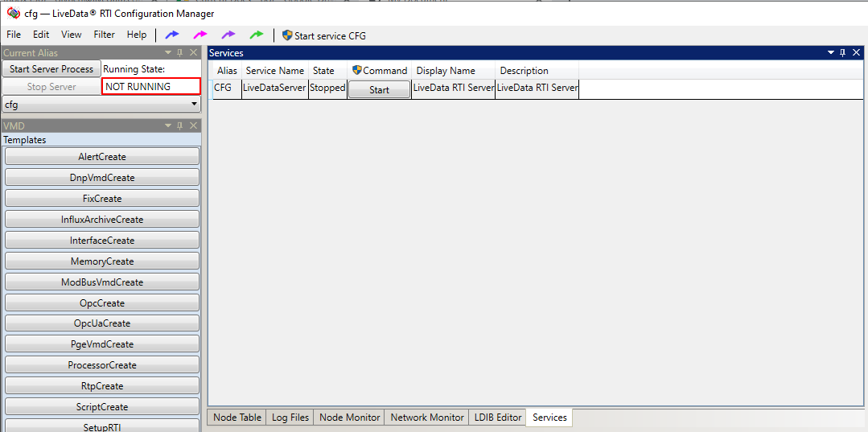The image size is (868, 432).
Task: Open Current Alias panel options arrow
Action: (168, 52)
